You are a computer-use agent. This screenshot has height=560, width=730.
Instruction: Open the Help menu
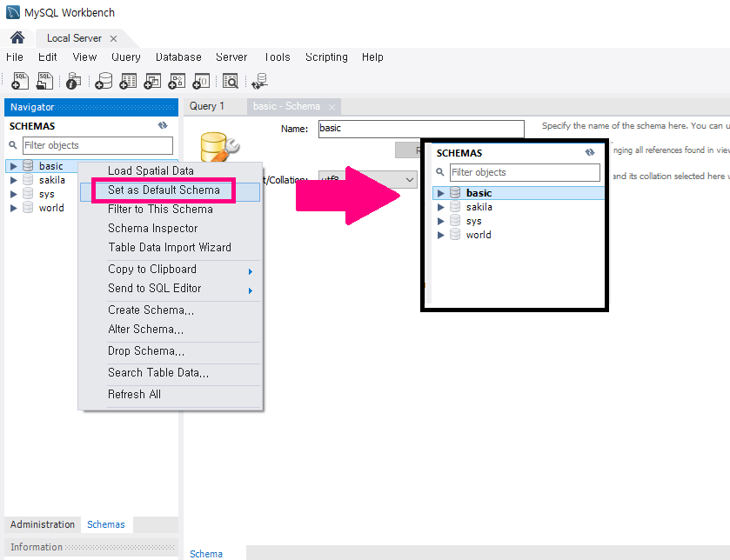coord(372,57)
